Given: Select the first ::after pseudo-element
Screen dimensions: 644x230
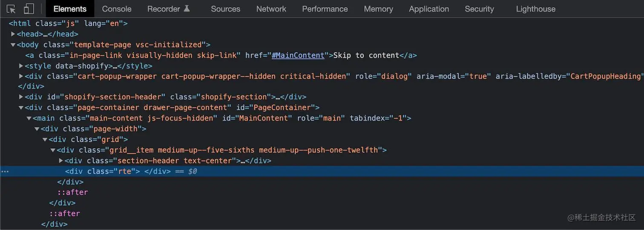Looking at the screenshot, I should [x=73, y=192].
